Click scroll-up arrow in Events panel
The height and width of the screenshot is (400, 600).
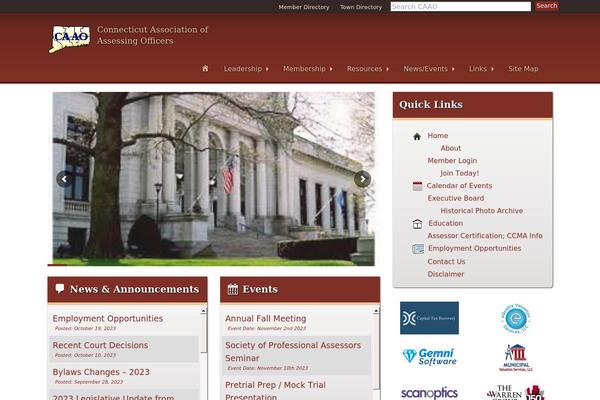click(376, 311)
